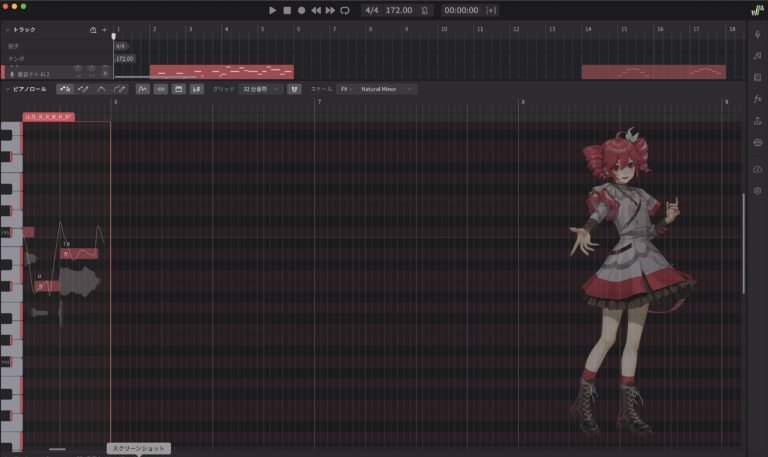Select the た note in piano roll

click(79, 254)
